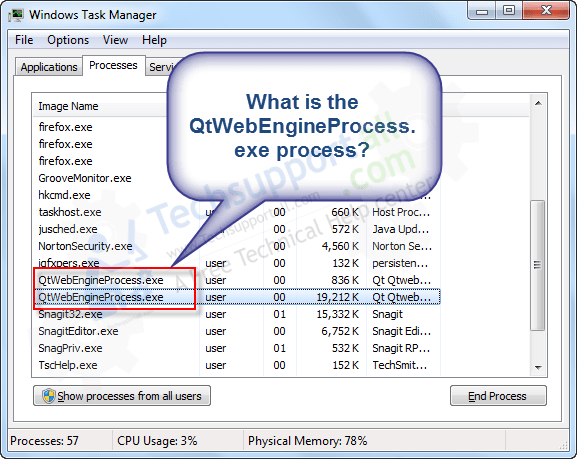Select the SnagitEditor.exe process
Screen dimensions: 577x459
(x=237, y=331)
